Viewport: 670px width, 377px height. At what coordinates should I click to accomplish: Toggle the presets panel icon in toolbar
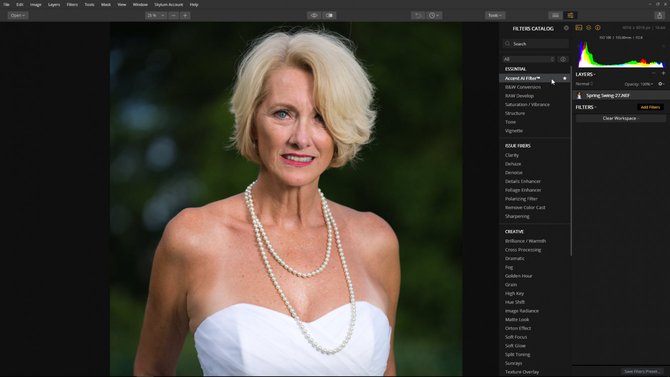click(555, 15)
